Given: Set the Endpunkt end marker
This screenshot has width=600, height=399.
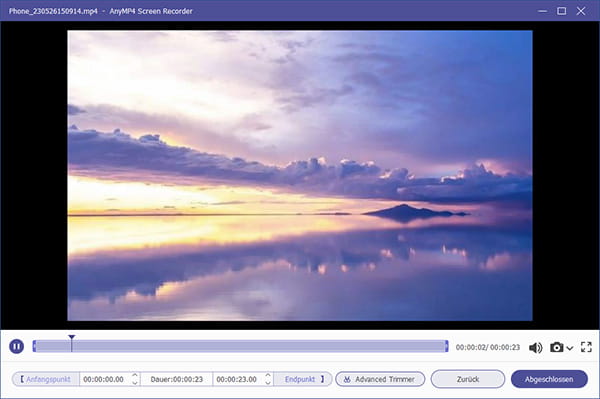Looking at the screenshot, I should (x=304, y=379).
